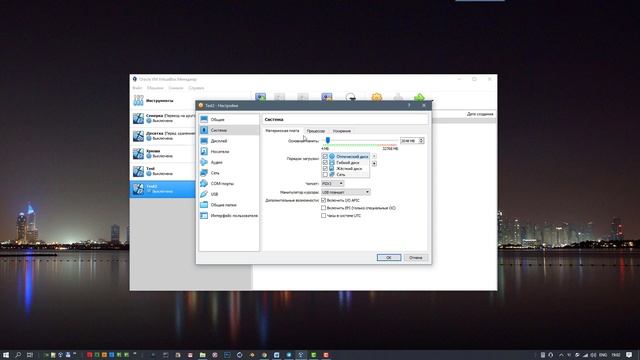The image size is (640, 360).
Task: Open the Дисплей settings section
Action: point(229,141)
